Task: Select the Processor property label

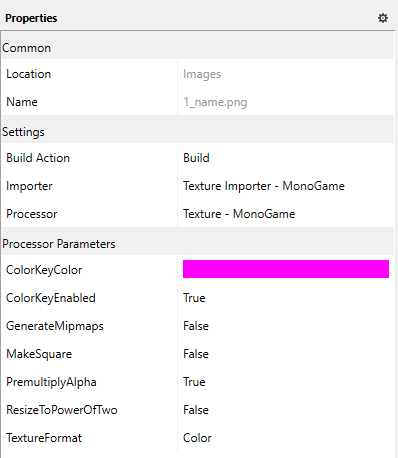Action: (32, 214)
